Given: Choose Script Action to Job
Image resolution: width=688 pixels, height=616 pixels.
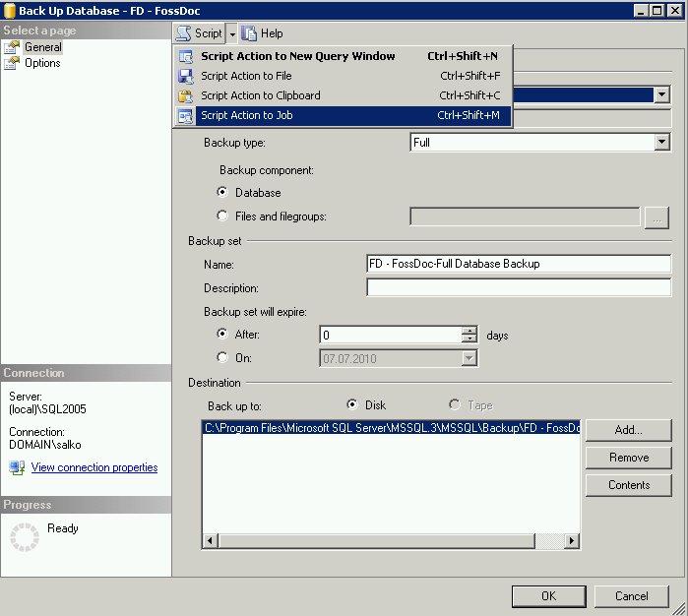Looking at the screenshot, I should (344, 115).
